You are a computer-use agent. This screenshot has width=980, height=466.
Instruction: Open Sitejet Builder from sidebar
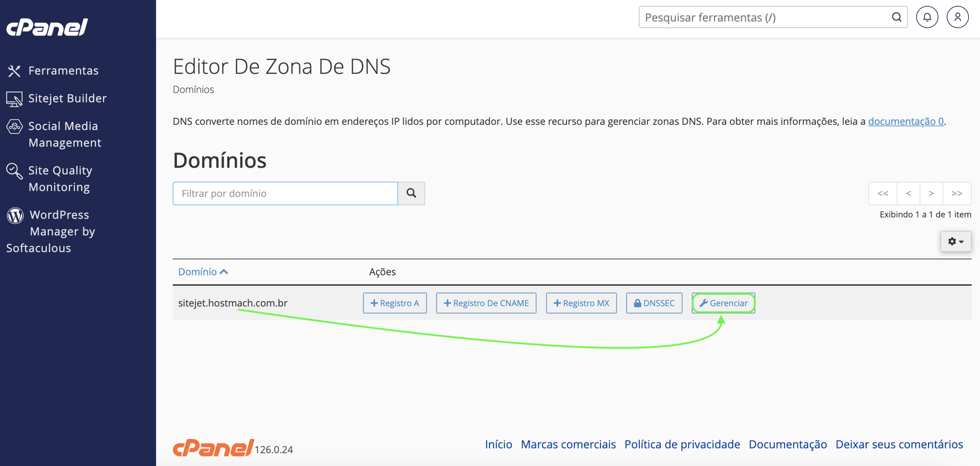67,98
